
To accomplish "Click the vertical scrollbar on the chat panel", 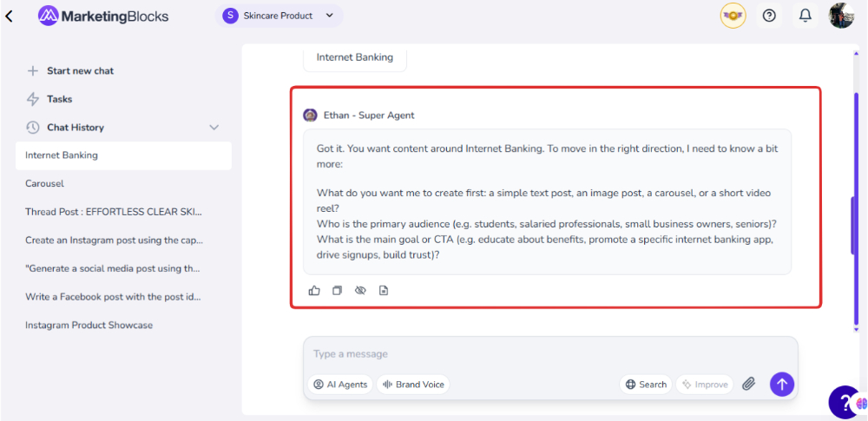I will pos(855,226).
